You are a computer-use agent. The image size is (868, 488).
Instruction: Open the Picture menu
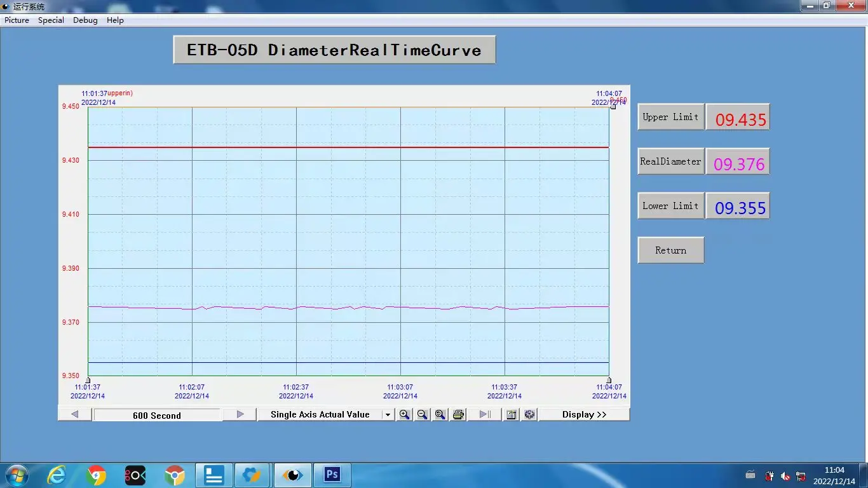(x=17, y=20)
